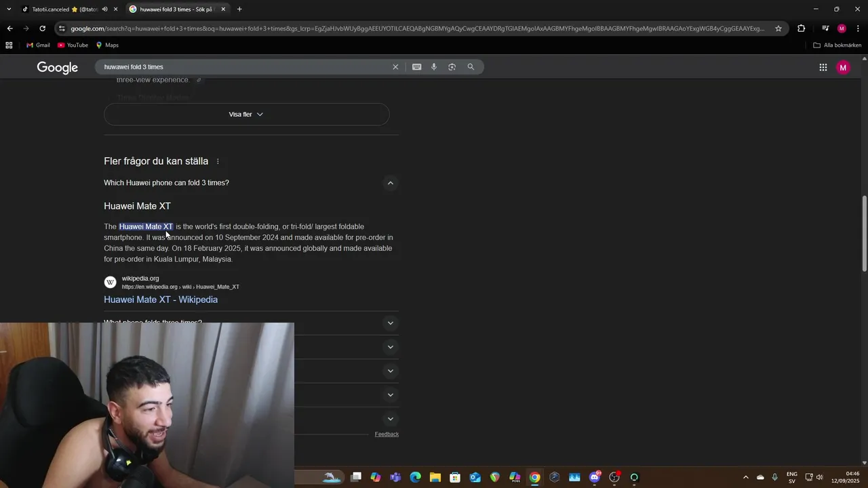Click the wikipedia.org source name
The image size is (868, 488).
pyautogui.click(x=140, y=279)
